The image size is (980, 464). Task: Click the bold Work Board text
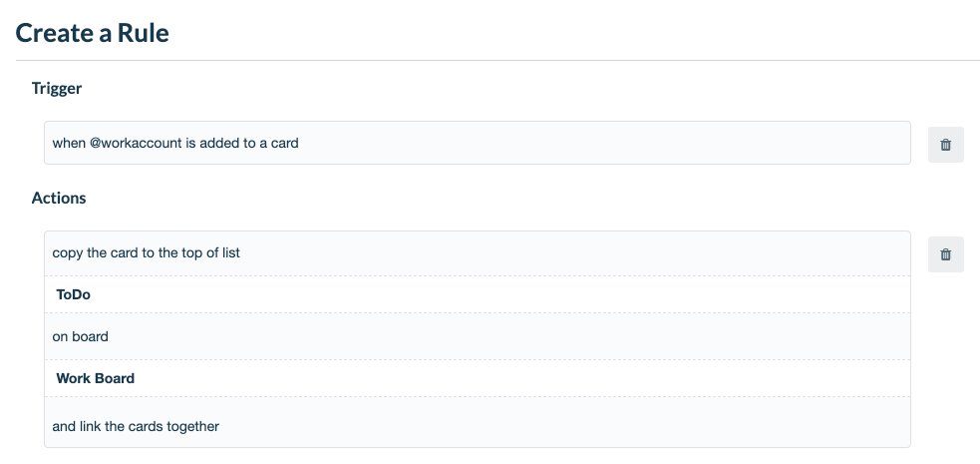pyautogui.click(x=95, y=378)
